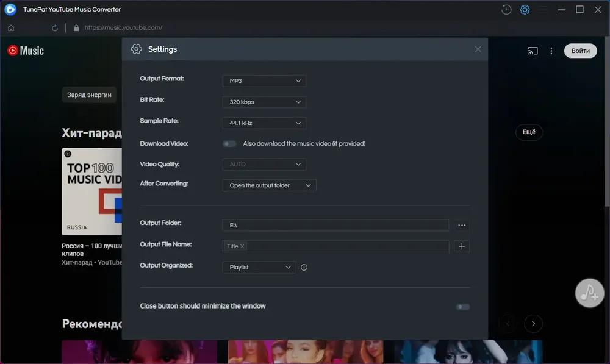Open the three-dot YouTube Music menu
This screenshot has width=610, height=364.
point(551,51)
